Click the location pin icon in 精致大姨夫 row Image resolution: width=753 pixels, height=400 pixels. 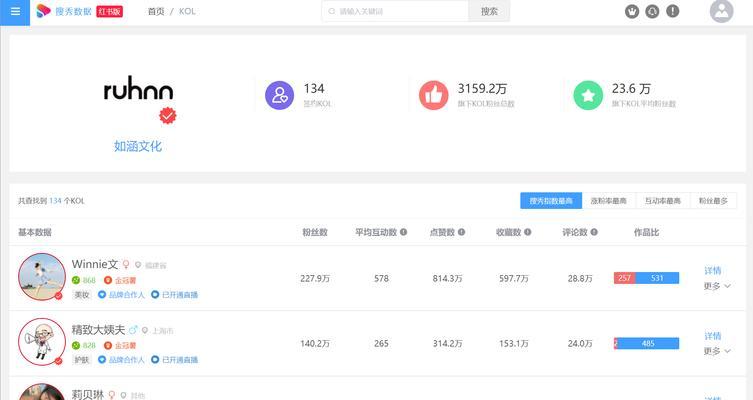coord(145,330)
